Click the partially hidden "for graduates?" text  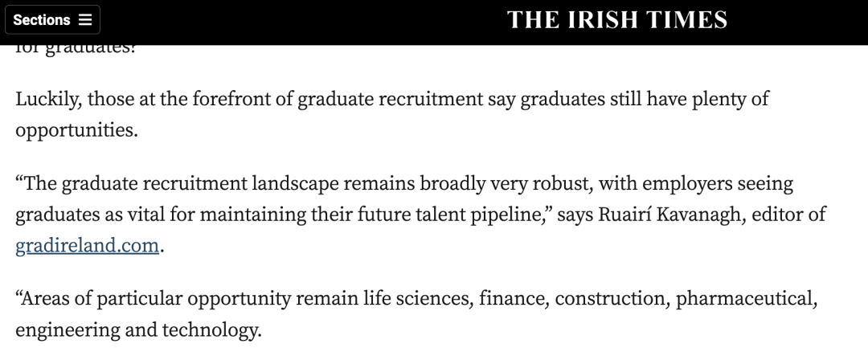(x=76, y=49)
